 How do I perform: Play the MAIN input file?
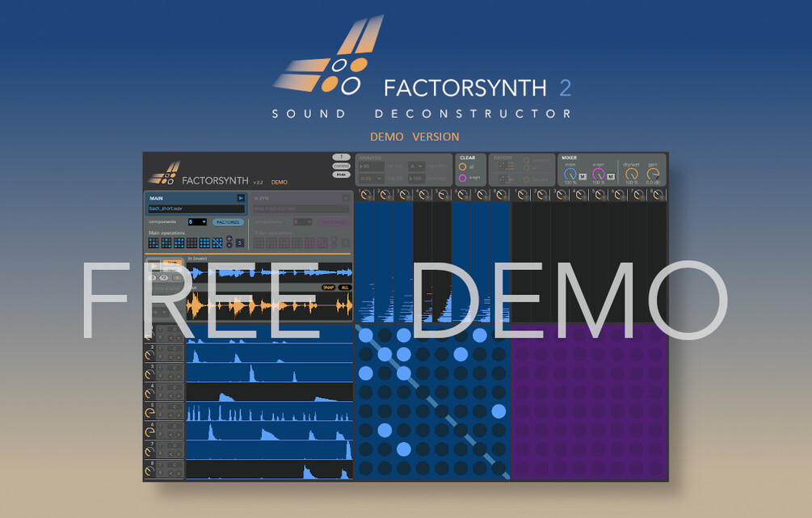click(x=241, y=198)
